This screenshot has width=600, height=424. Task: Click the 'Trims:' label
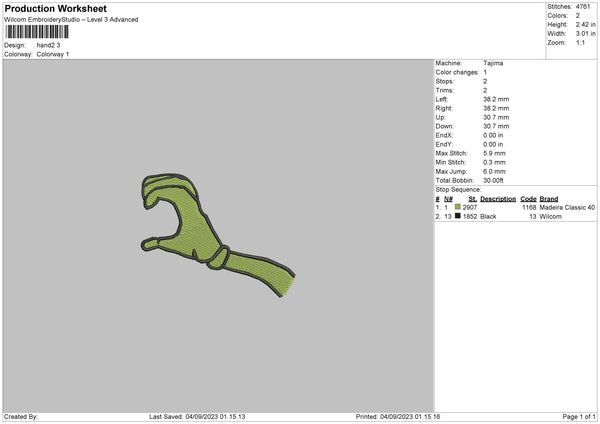pos(444,90)
